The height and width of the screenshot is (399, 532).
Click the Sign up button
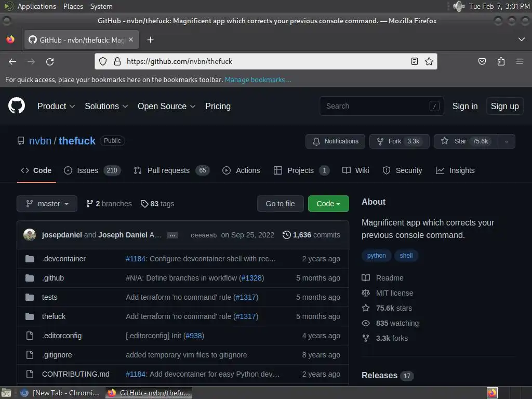[504, 106]
